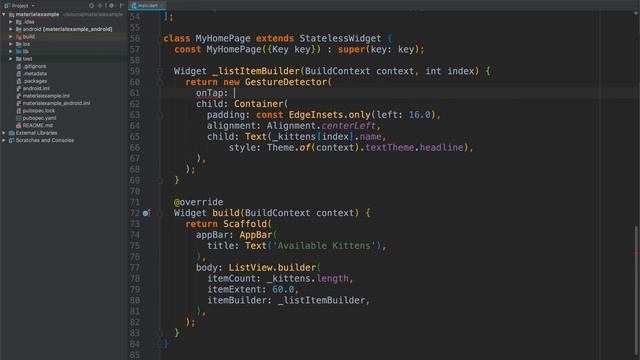The image size is (640, 360).
Task: Select External Libraries in project tree
Action: 36,133
